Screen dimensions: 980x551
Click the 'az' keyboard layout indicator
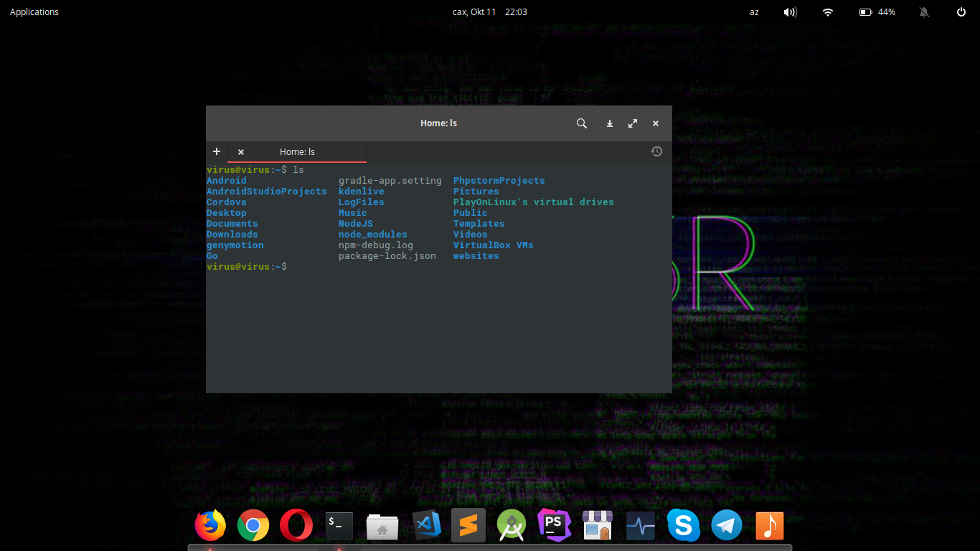click(754, 12)
